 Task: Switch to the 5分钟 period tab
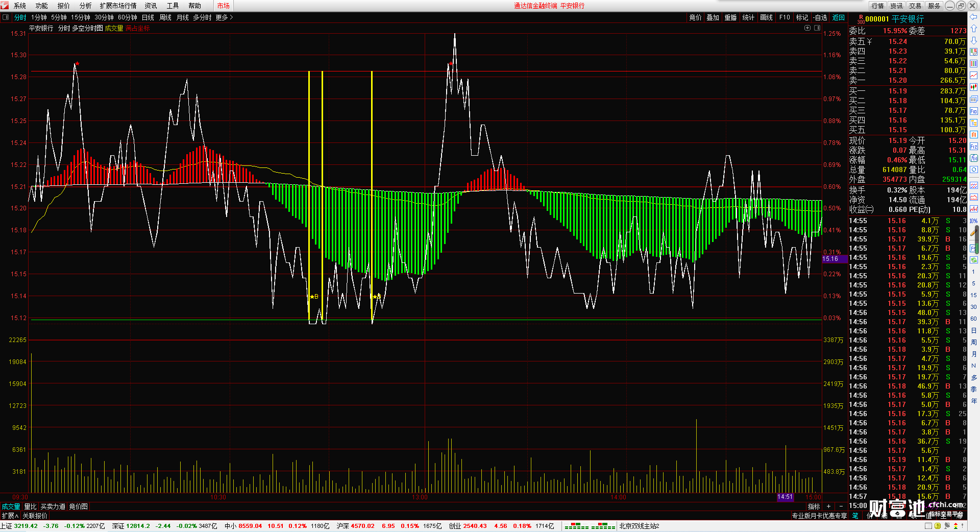tap(59, 17)
